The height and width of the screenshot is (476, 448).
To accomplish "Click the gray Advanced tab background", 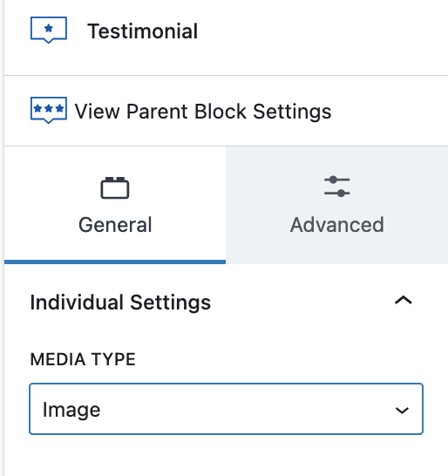I will tap(337, 205).
